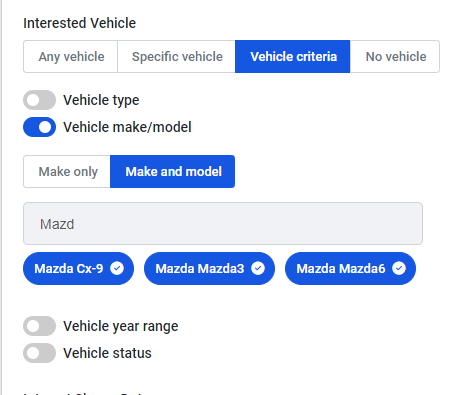The image size is (468, 395).
Task: Deselect the Mazda Mazda3 chip
Action: tap(209, 269)
